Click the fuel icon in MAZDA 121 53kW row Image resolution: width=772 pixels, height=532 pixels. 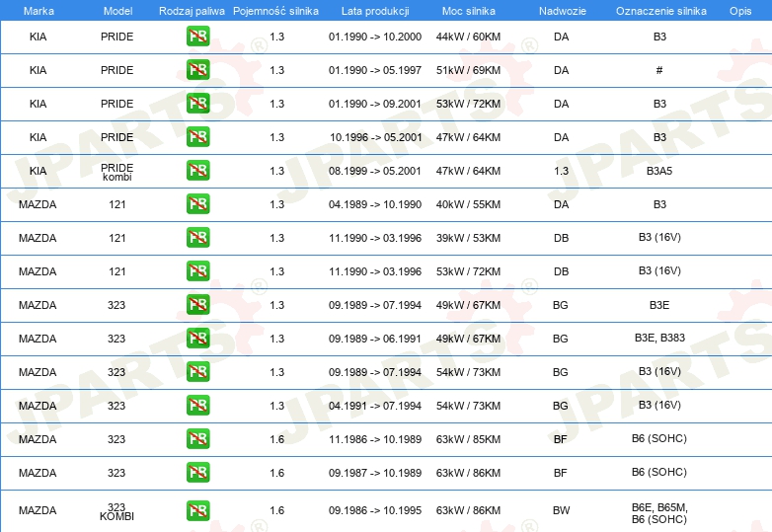coord(197,270)
